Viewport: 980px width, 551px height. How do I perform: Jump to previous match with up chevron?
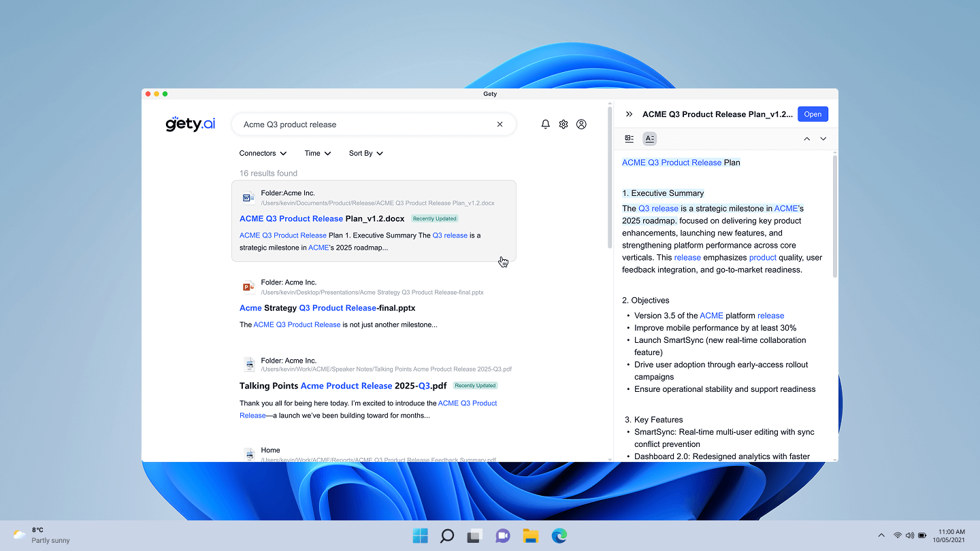point(806,139)
